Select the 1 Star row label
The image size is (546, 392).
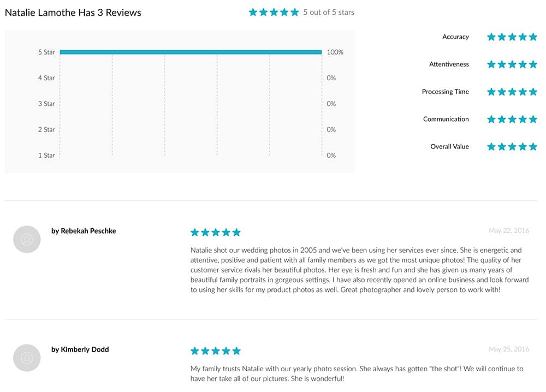pos(46,155)
